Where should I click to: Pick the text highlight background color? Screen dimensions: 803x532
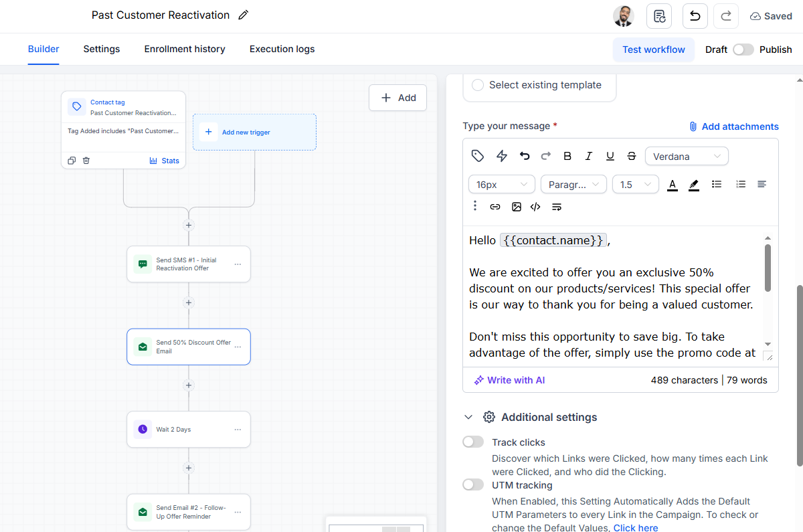(x=694, y=184)
